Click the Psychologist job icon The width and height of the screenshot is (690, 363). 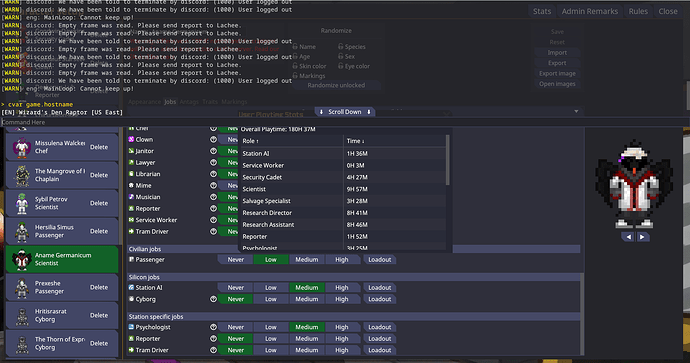point(131,327)
